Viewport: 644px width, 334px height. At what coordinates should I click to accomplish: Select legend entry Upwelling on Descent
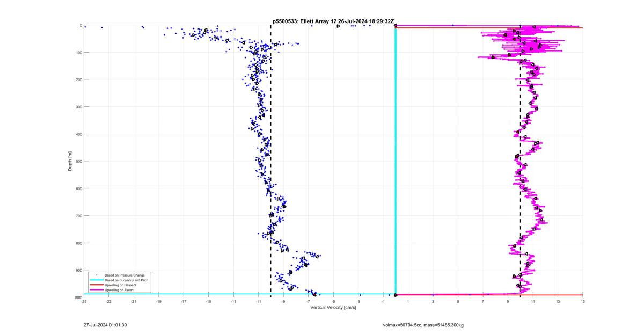point(120,285)
